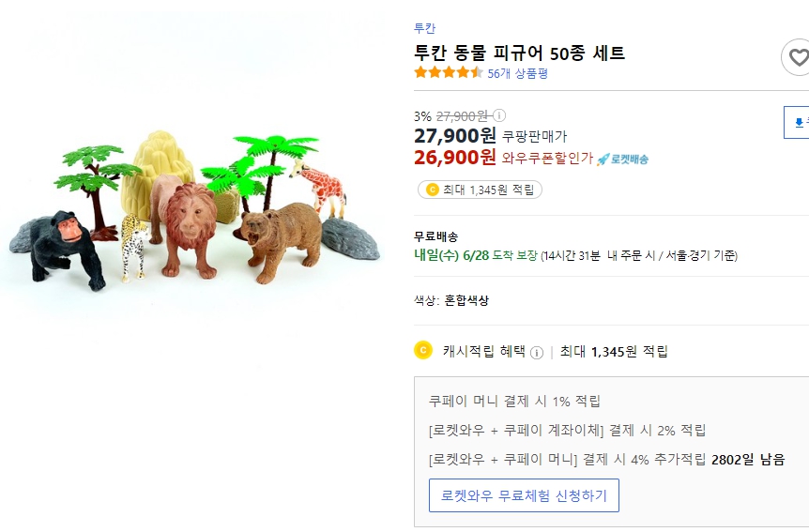The height and width of the screenshot is (532, 809).
Task: Click the info icon beside the crossed-out price
Action: tap(499, 116)
